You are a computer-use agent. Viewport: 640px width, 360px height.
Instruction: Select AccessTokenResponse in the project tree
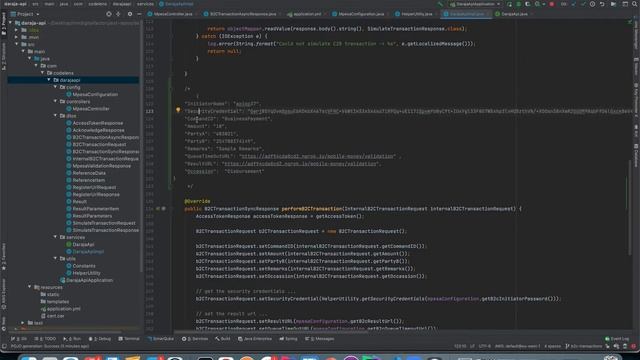[94, 123]
